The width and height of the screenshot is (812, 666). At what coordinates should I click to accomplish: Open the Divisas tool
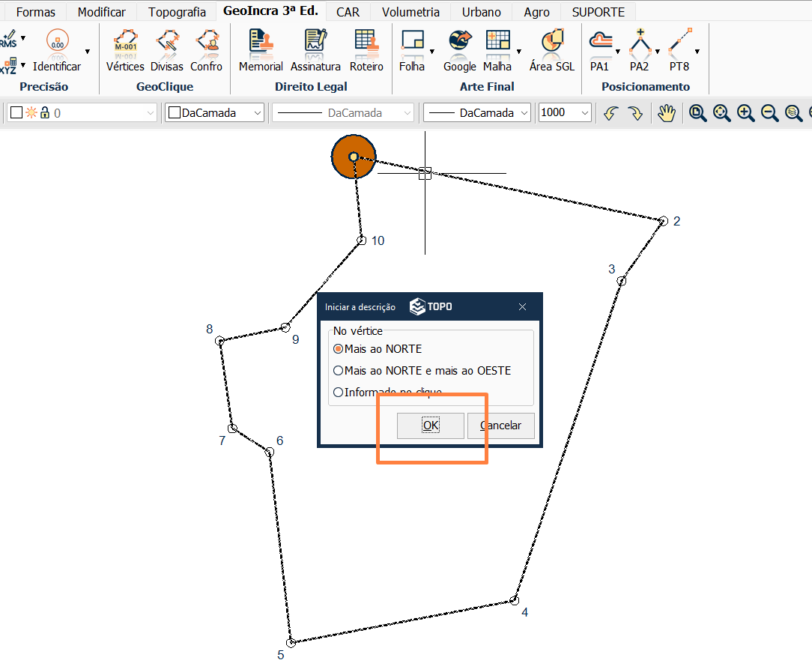[166, 44]
